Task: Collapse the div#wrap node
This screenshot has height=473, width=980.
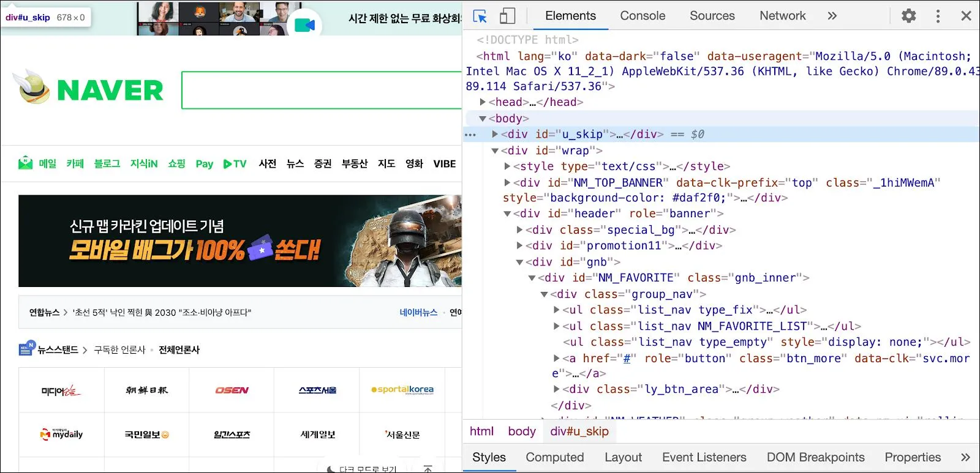Action: pyautogui.click(x=495, y=151)
